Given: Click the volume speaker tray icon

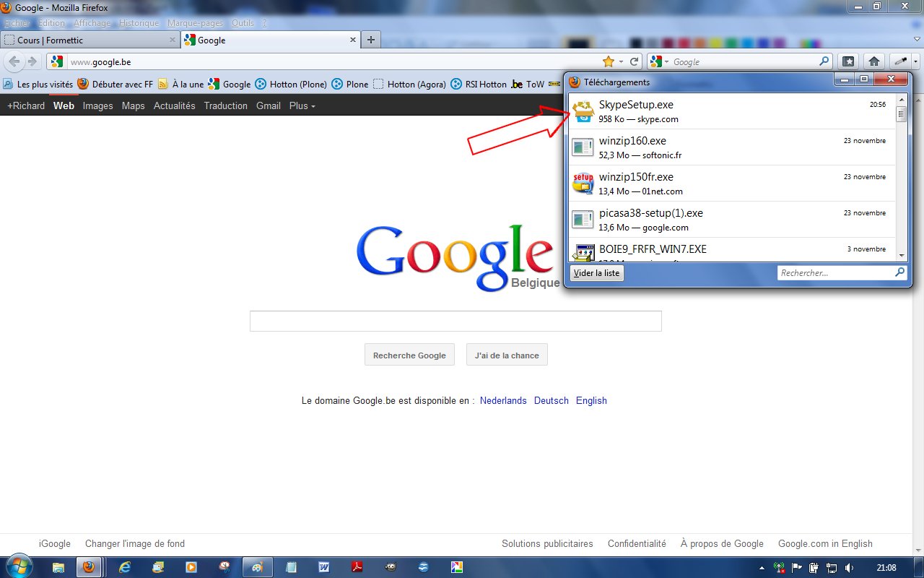Looking at the screenshot, I should click(x=848, y=567).
